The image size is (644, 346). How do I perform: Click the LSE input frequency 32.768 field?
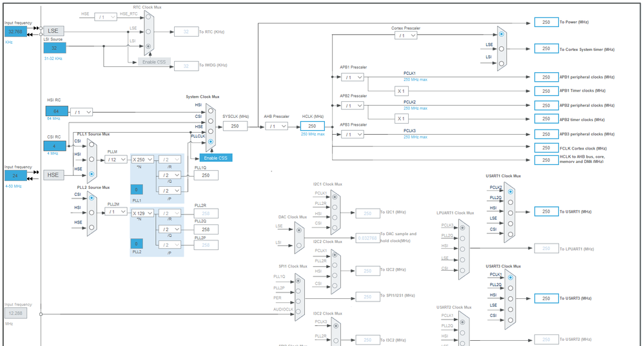[x=15, y=32]
